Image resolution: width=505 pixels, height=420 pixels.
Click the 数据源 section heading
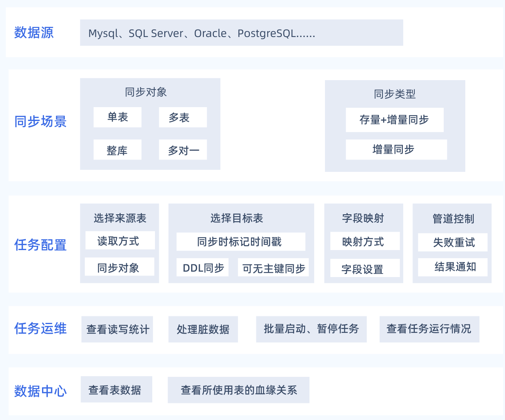point(34,33)
